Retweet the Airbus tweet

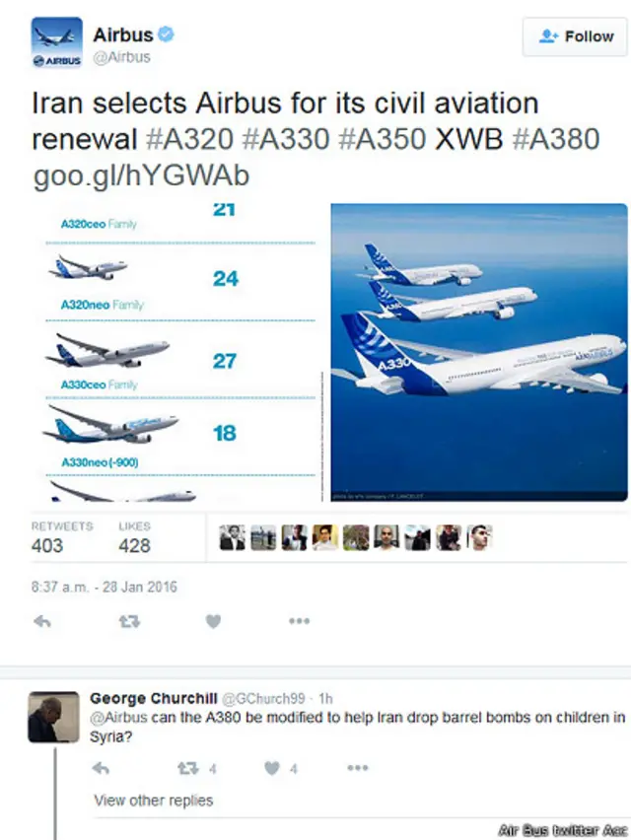coord(129,621)
